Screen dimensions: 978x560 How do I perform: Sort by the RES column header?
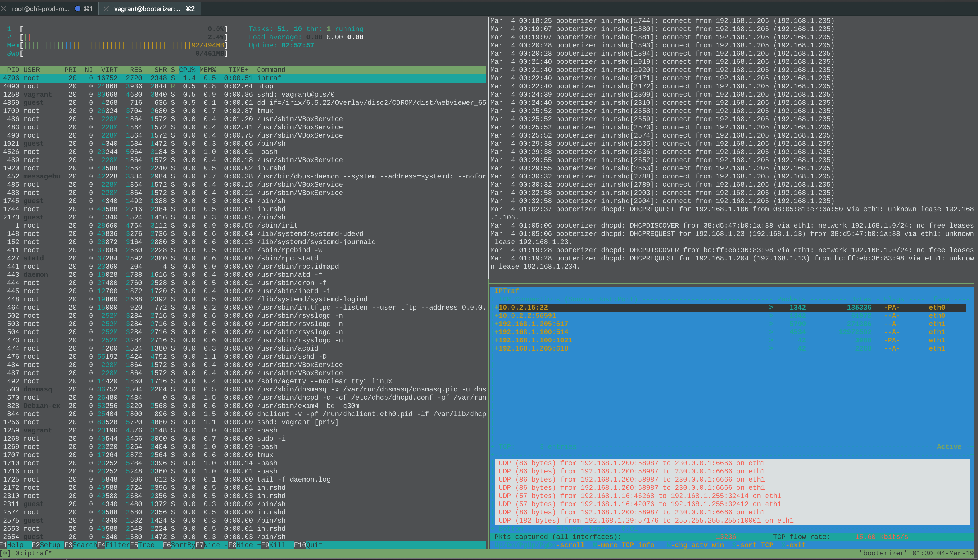click(136, 70)
